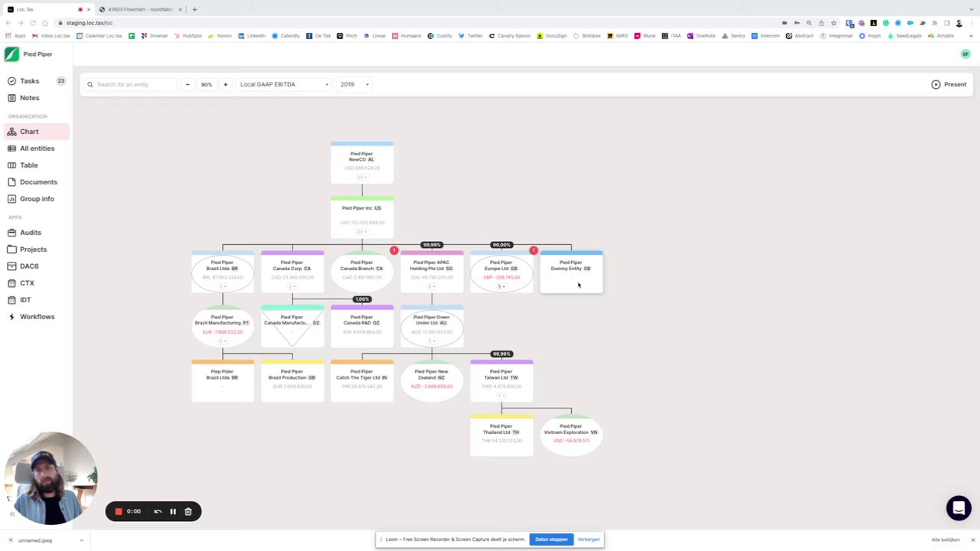
Task: Open the Airtable bookmark
Action: tap(942, 36)
